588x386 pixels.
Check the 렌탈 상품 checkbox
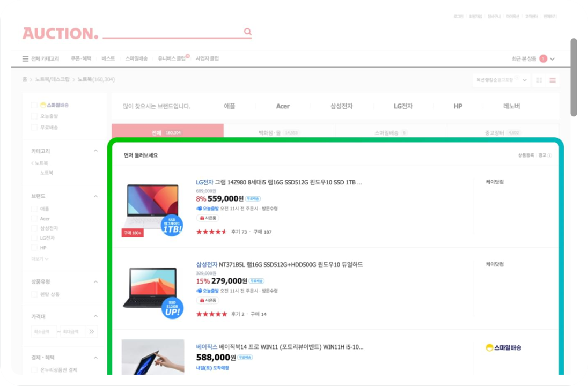[x=34, y=294]
